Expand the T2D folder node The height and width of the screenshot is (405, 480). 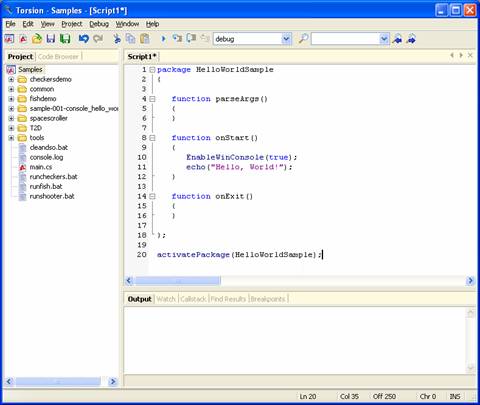tap(11, 128)
